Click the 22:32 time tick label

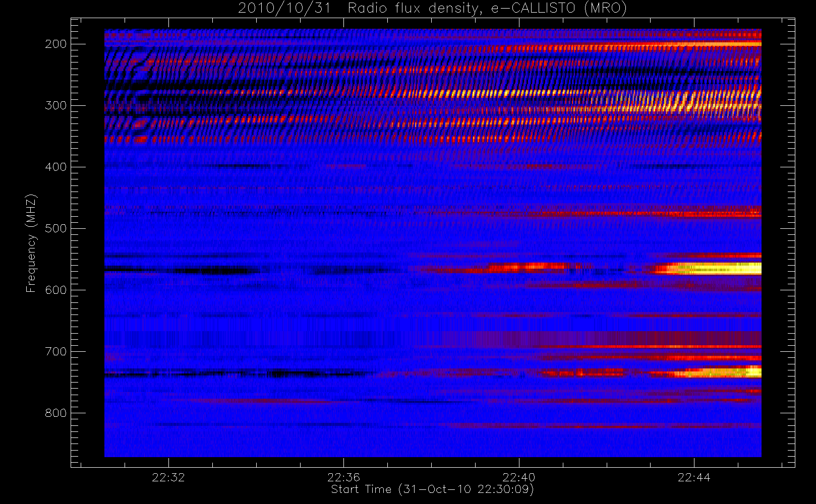tap(168, 477)
